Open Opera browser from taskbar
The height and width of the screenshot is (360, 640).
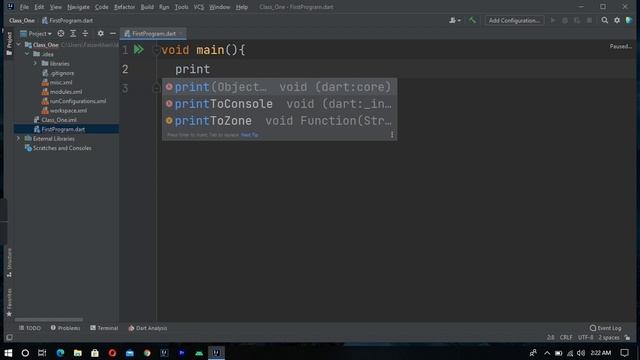[x=112, y=353]
